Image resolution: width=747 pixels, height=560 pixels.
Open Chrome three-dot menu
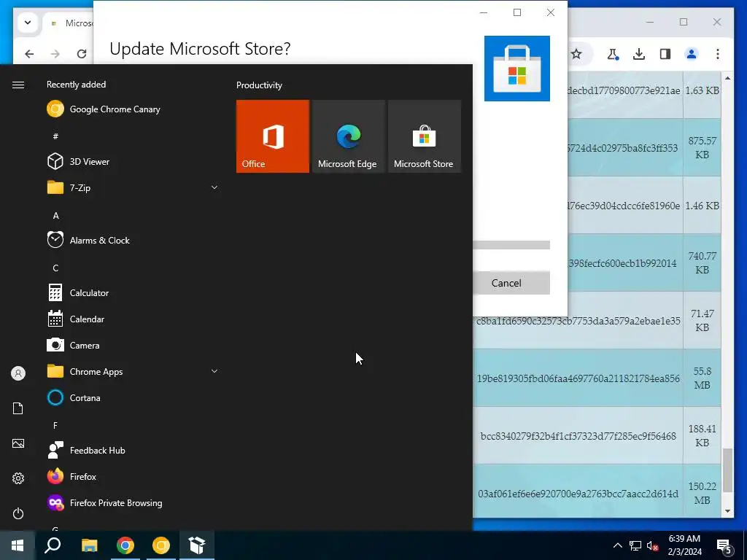718,54
